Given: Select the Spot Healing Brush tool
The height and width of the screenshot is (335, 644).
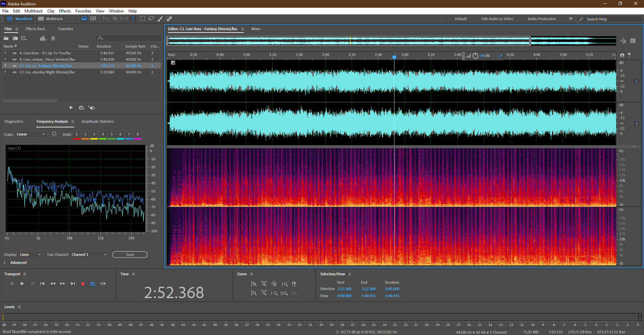Looking at the screenshot, I should [169, 19].
